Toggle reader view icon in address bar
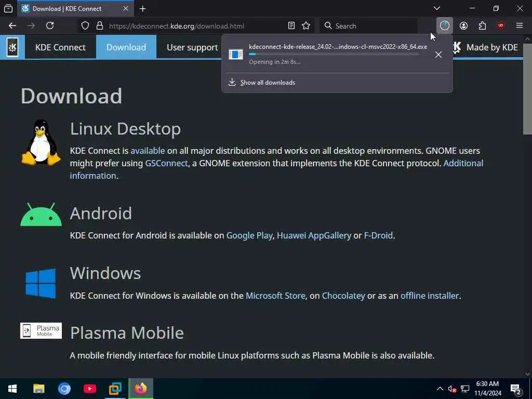Viewport: 532px width, 399px height. pyautogui.click(x=291, y=26)
